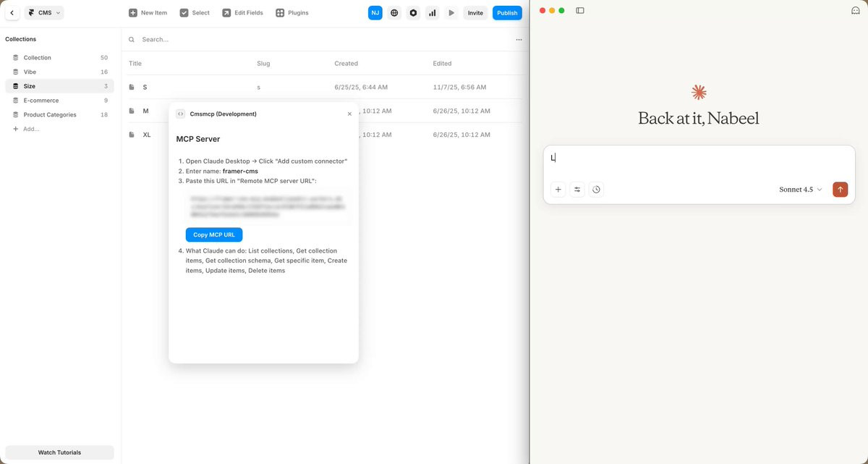Screen dimensions: 868x464
Task: Click the yellow minimize button in the Claude window
Action: [x=552, y=11]
